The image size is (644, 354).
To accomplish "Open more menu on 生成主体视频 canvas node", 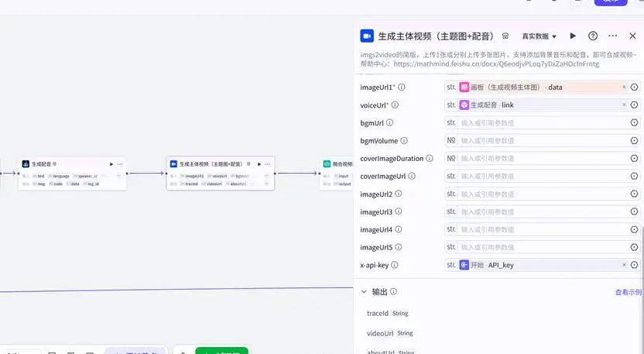I will [268, 164].
